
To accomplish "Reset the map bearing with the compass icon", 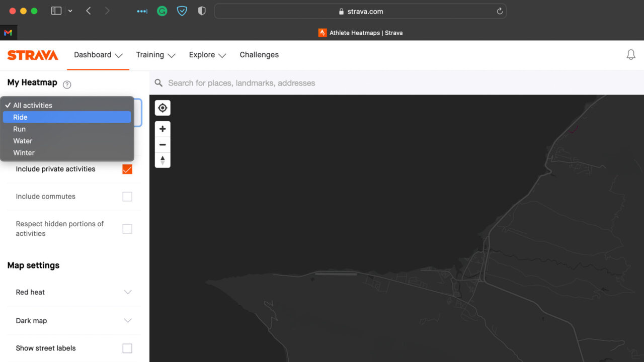I will point(163,160).
